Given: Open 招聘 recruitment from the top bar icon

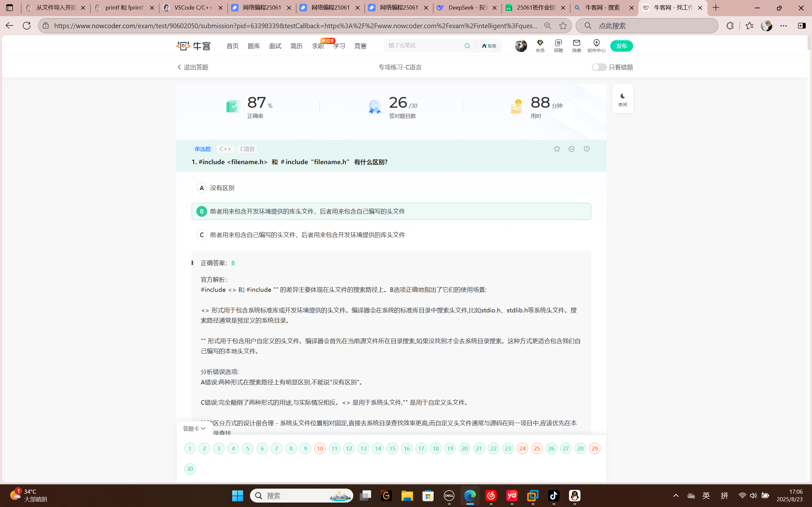Looking at the screenshot, I should [558, 43].
